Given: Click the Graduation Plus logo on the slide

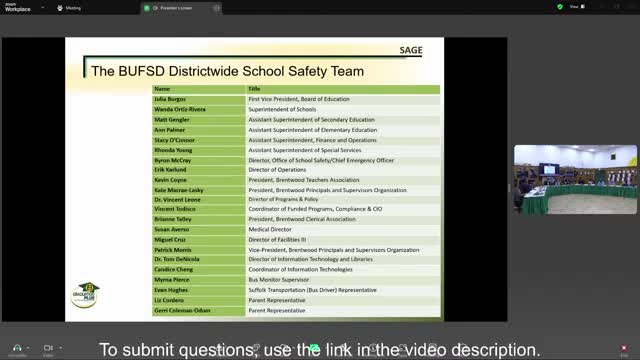Looking at the screenshot, I should [x=85, y=295].
